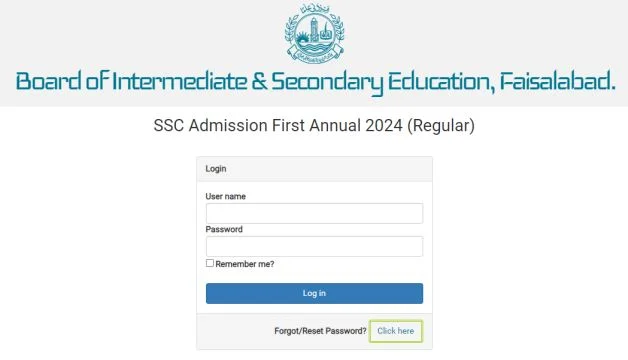Click the User name field label
This screenshot has width=628, height=360.
click(x=225, y=196)
